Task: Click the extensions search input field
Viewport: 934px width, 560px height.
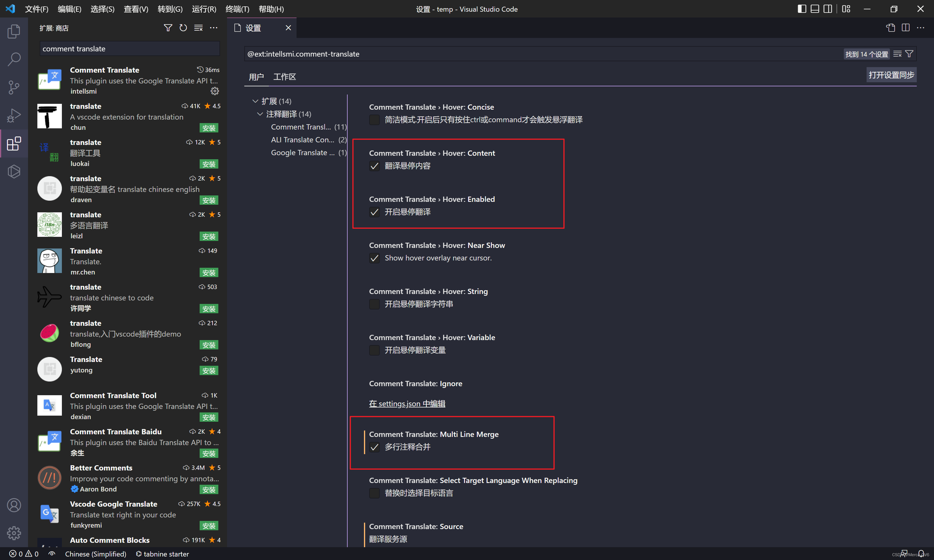Action: [130, 49]
